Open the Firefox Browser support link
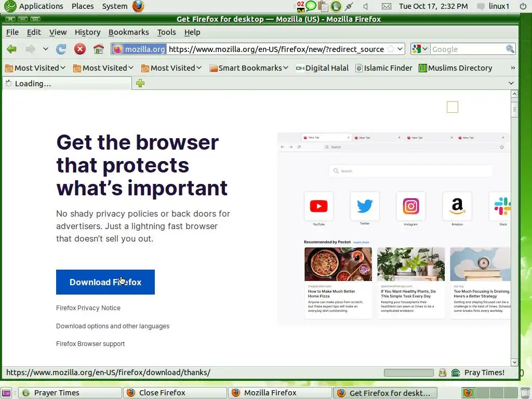532x399 pixels. [90, 344]
